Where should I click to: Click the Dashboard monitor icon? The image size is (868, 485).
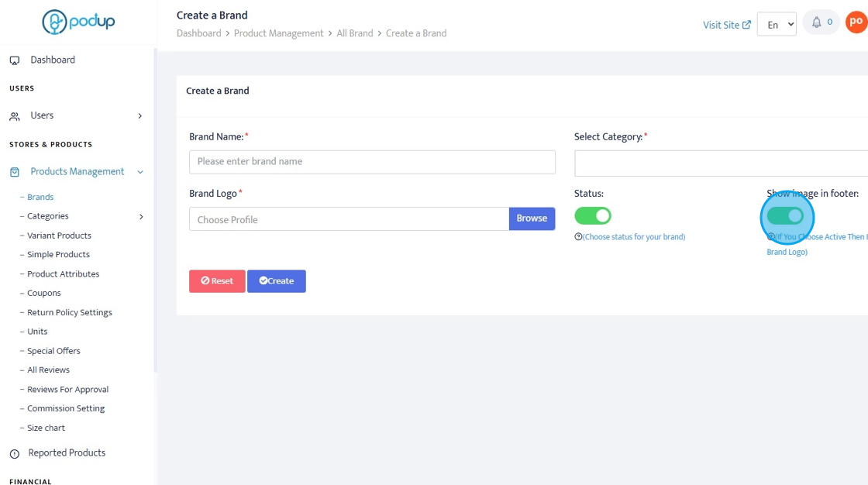pyautogui.click(x=15, y=60)
